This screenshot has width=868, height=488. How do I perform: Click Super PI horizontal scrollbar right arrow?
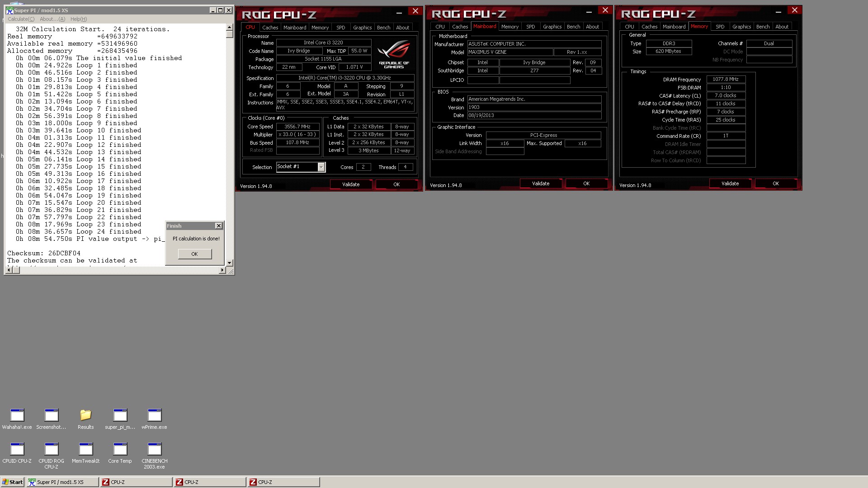point(222,270)
